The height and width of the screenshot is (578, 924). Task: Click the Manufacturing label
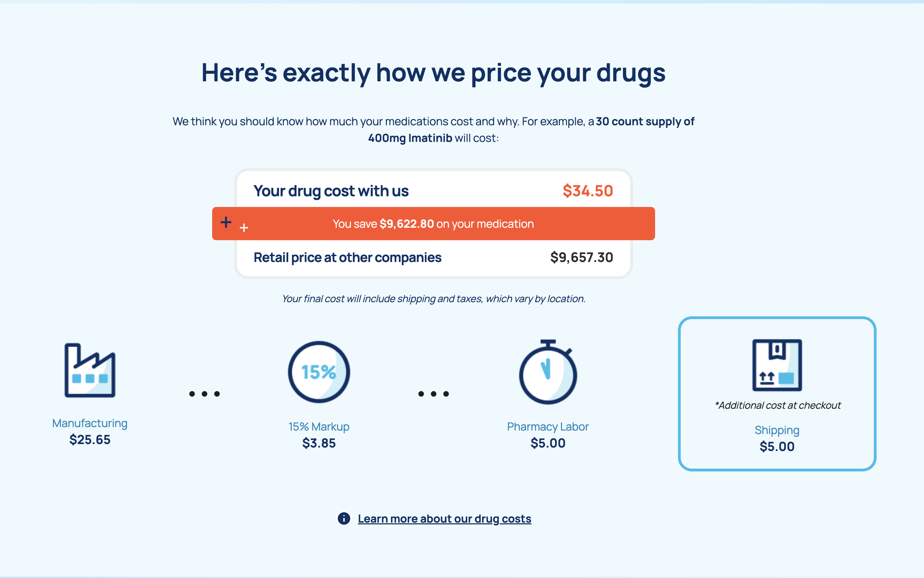click(x=90, y=423)
